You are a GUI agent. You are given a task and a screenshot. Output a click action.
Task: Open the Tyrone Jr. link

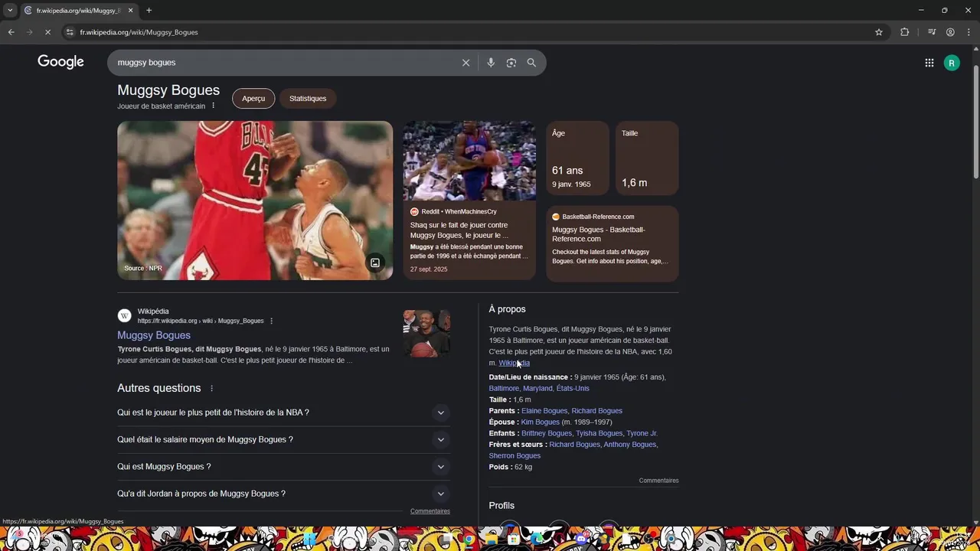642,433
